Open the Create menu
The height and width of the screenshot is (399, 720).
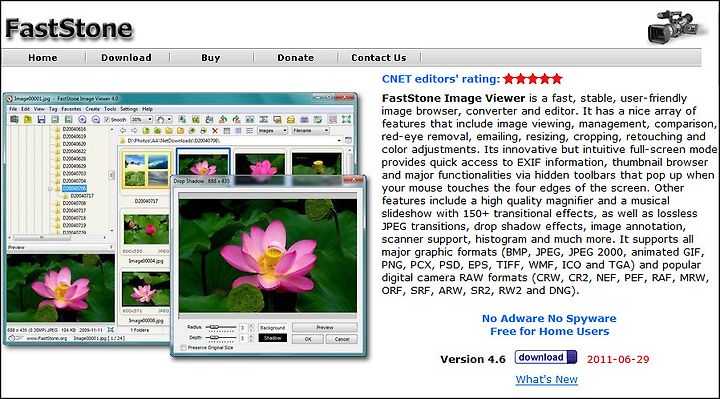[92, 109]
